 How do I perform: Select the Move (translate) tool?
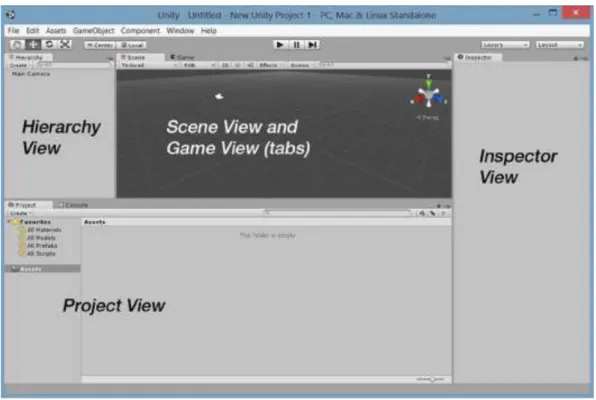[x=33, y=44]
